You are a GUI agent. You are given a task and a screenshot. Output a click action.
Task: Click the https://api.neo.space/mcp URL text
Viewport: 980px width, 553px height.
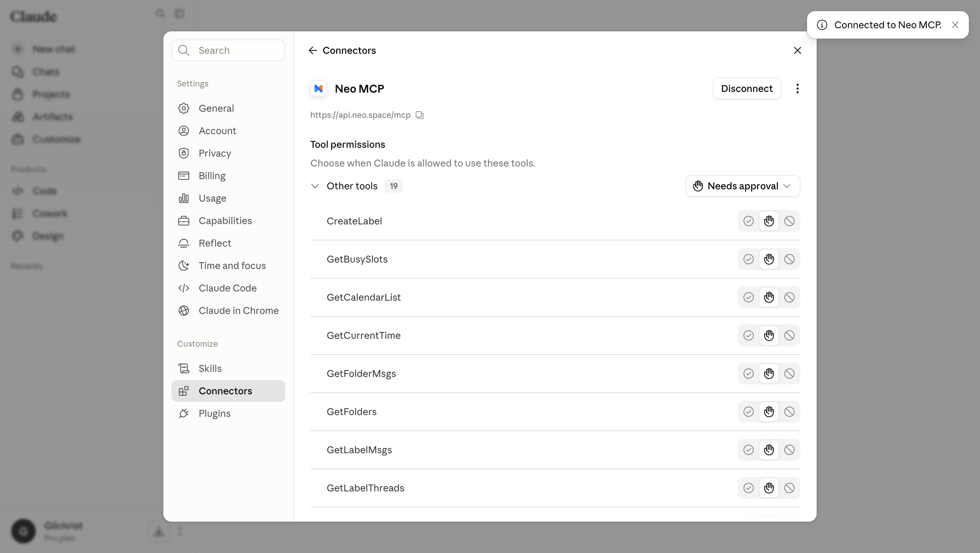[x=360, y=115]
